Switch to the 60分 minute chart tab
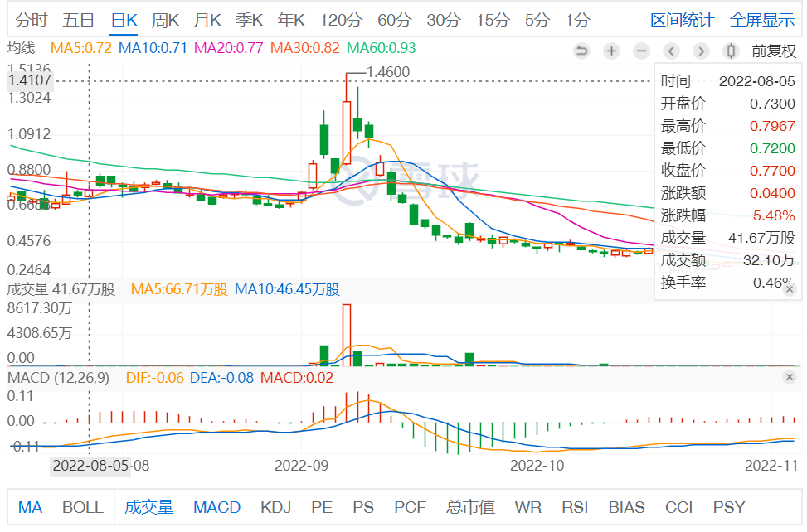 [x=394, y=20]
